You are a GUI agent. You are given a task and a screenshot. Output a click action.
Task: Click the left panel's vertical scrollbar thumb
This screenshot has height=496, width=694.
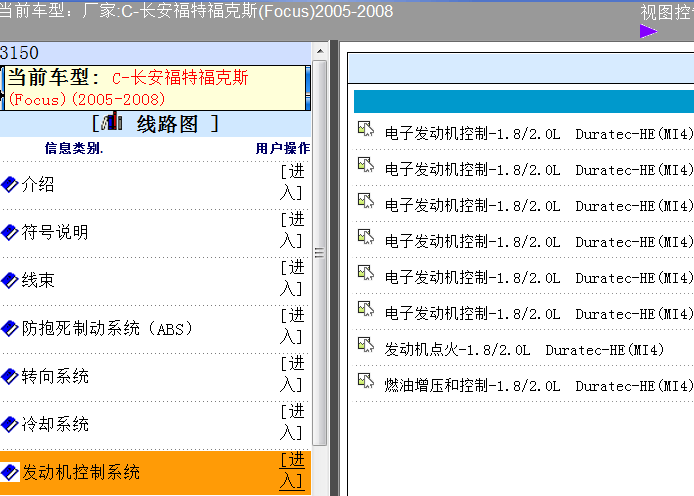(x=320, y=253)
